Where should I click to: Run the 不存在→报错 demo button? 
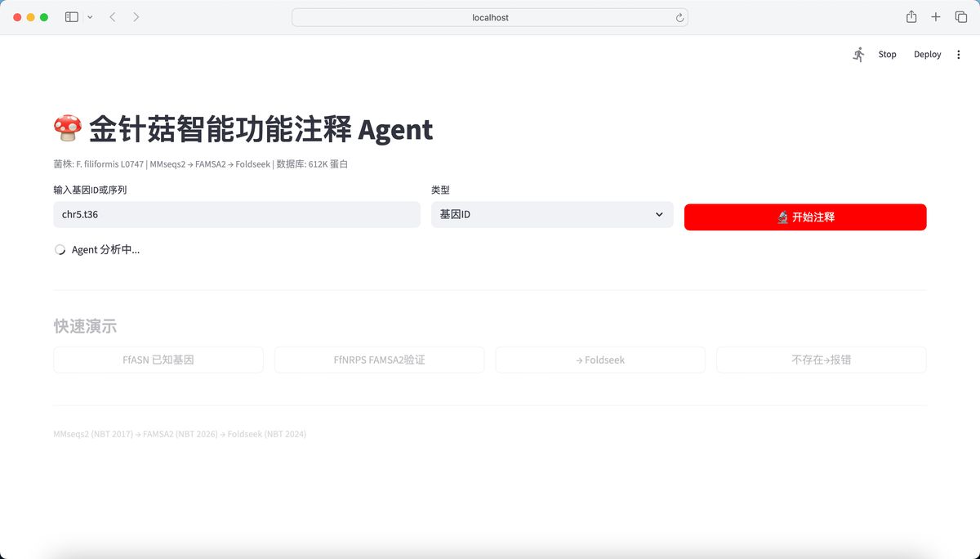click(x=822, y=360)
